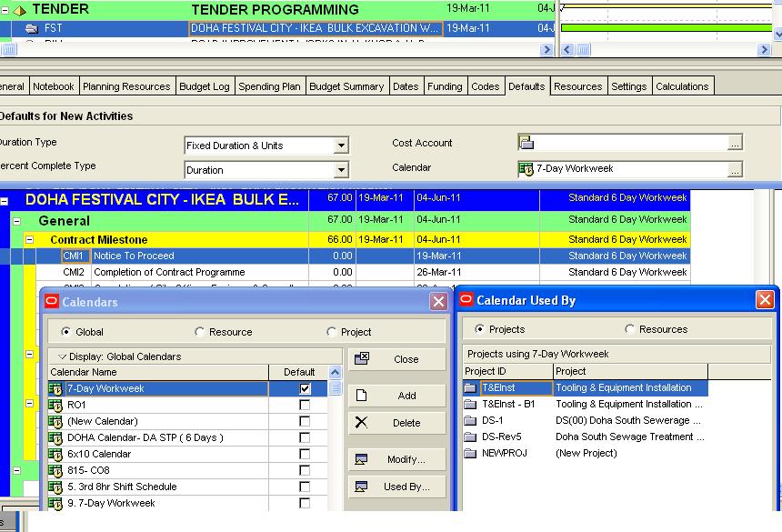Click the TENDER EPS node icon
Screen dimensions: 782x532
pos(19,10)
